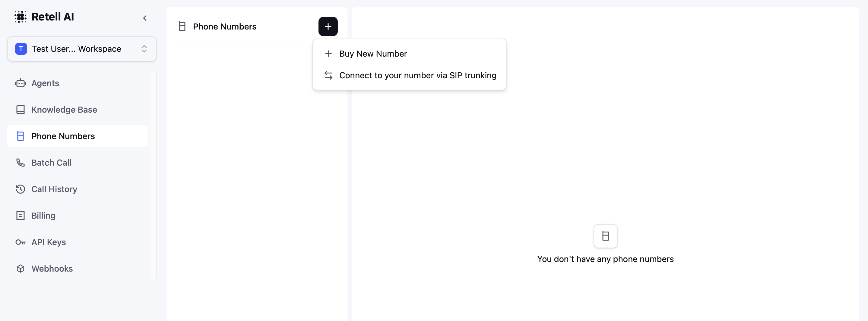Click the Batch Call phone icon

coord(20,163)
